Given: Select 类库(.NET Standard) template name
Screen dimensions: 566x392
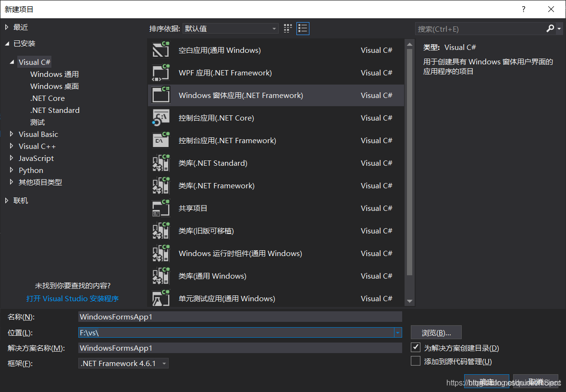Looking at the screenshot, I should click(x=213, y=163).
